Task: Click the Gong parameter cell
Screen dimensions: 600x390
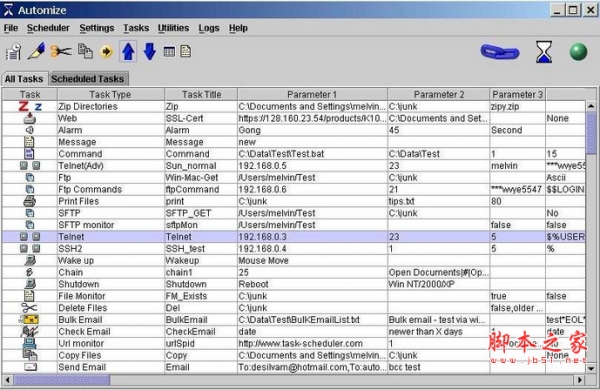Action: click(x=312, y=130)
